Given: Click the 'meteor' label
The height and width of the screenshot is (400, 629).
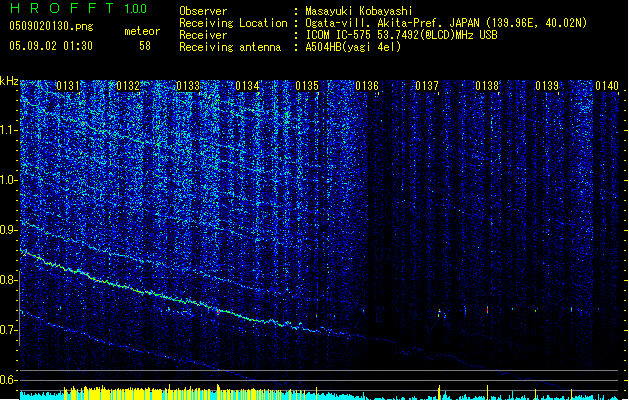Looking at the screenshot, I should point(142,31).
